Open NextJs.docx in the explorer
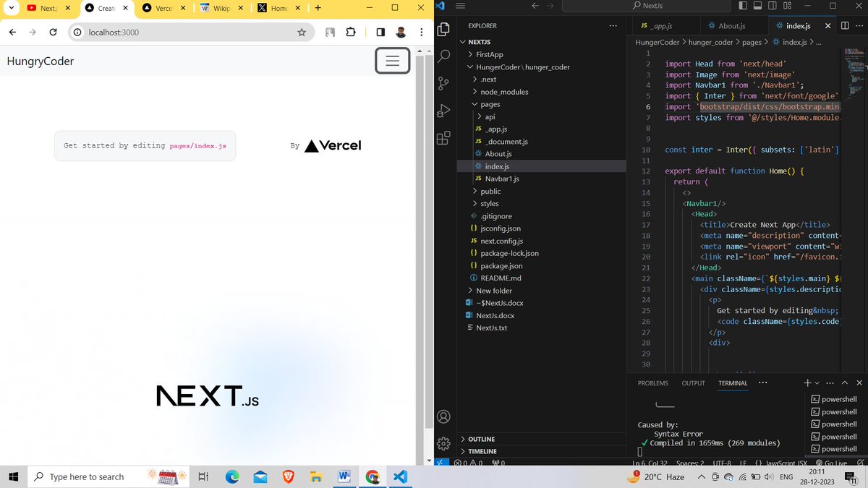Image resolution: width=868 pixels, height=488 pixels. point(495,315)
